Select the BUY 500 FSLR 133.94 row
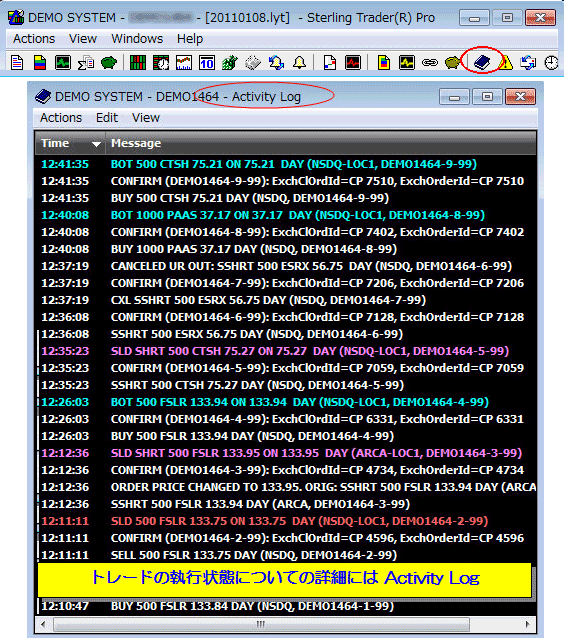This screenshot has height=638, width=564. tap(286, 436)
